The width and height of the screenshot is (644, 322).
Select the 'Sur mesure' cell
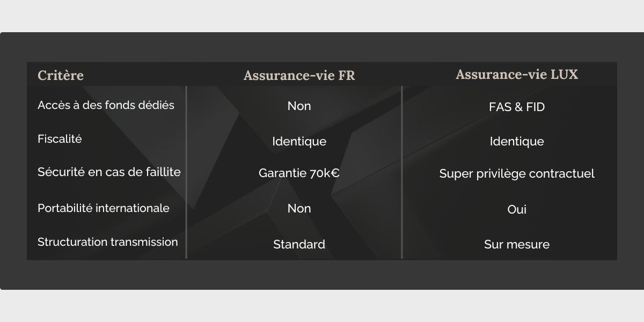pyautogui.click(x=517, y=245)
